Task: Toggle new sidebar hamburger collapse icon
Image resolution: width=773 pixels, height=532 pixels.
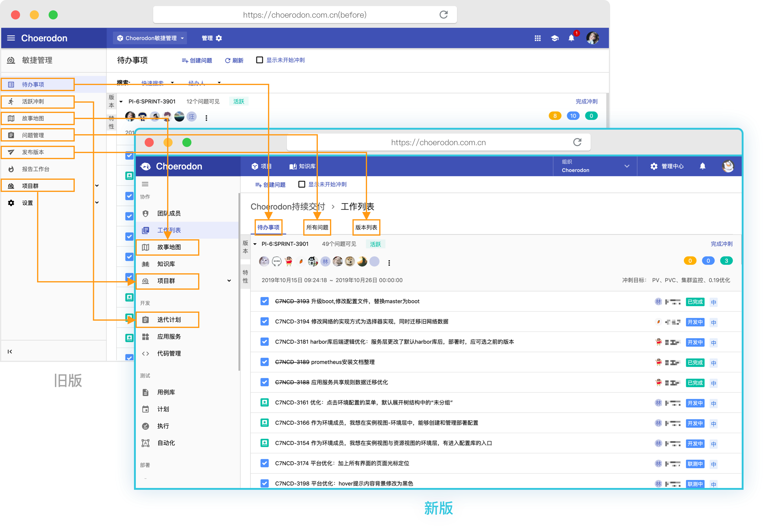Action: 145,184
